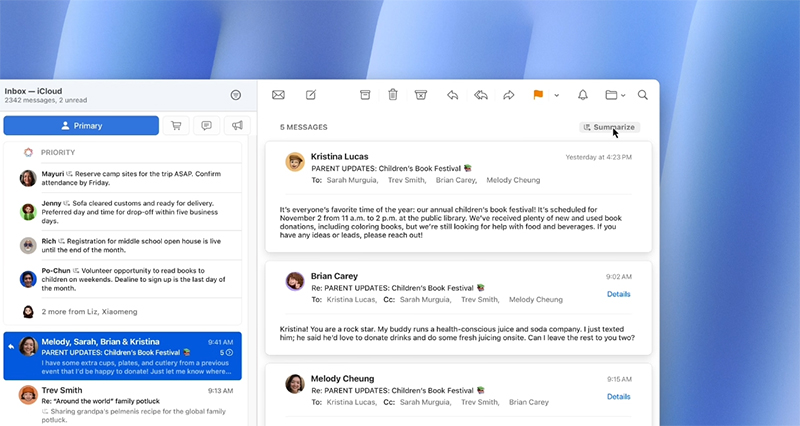The width and height of the screenshot is (800, 426).
Task: Click the Summarize button
Action: (x=608, y=127)
